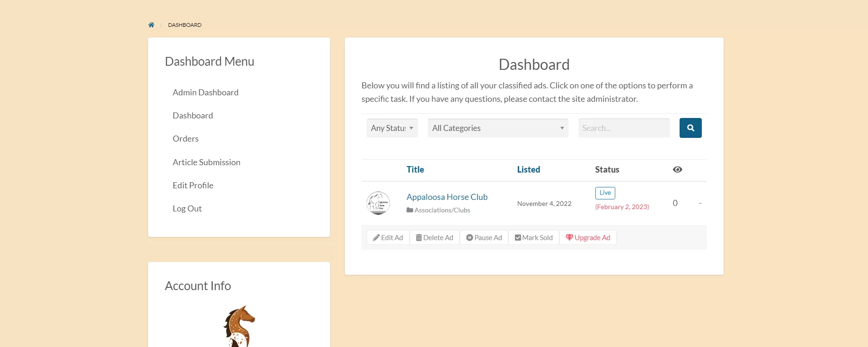Open Admin Dashboard menu item
This screenshot has width=868, height=347.
click(x=206, y=93)
